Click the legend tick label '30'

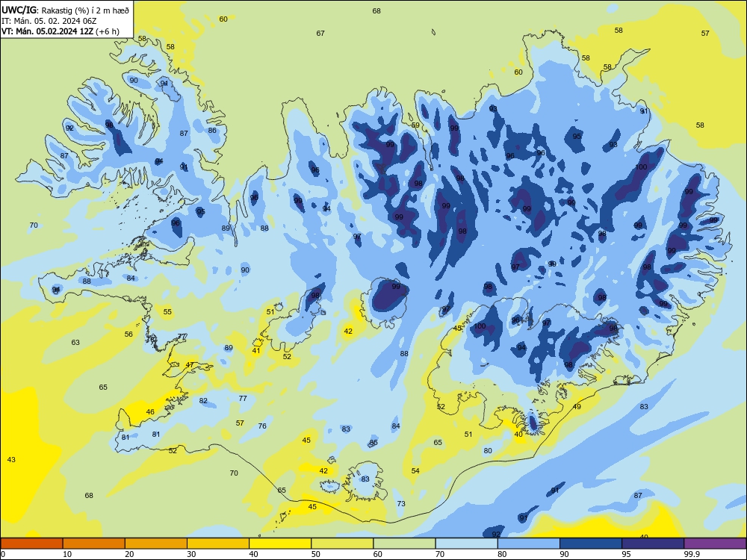191,554
